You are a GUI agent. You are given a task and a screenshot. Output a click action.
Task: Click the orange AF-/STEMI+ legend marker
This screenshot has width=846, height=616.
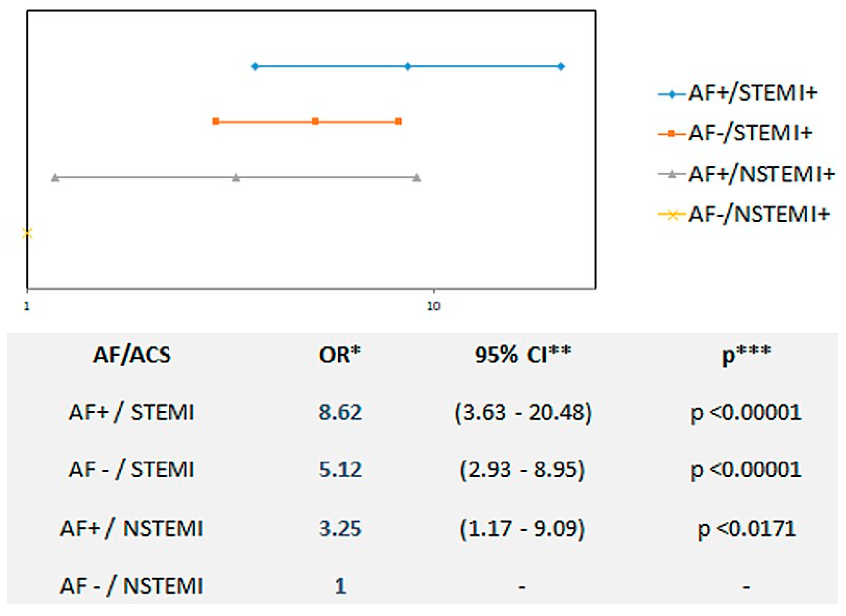click(x=672, y=134)
